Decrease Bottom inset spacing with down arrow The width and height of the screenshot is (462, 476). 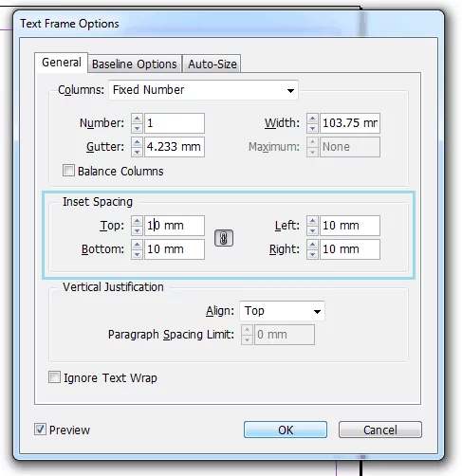click(x=137, y=254)
